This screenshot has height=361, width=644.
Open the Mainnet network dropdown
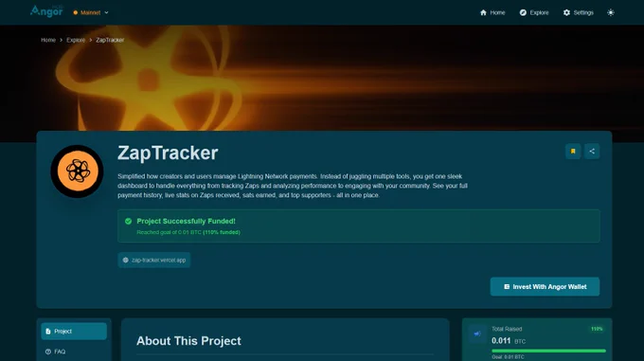91,12
